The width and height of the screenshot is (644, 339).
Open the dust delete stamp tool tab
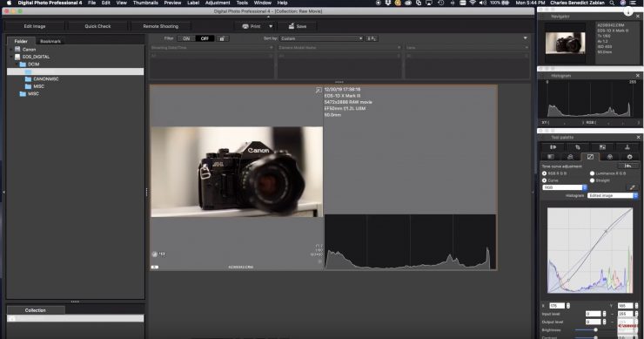(x=627, y=147)
